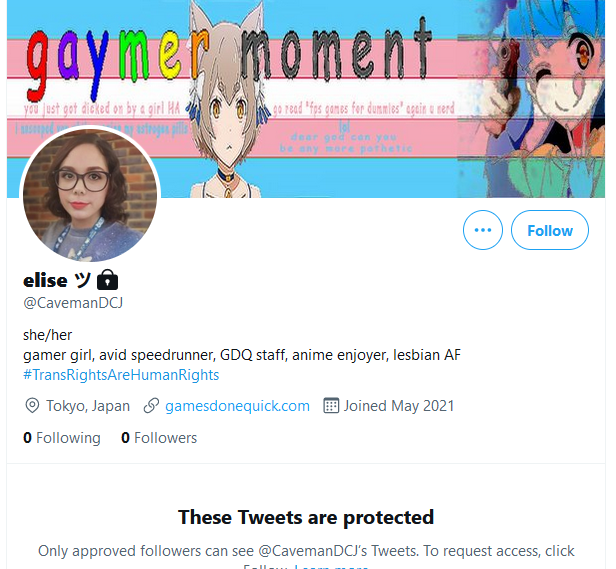The width and height of the screenshot is (616, 569).
Task: Click the blue-haired anime art on banner
Action: pos(532,99)
